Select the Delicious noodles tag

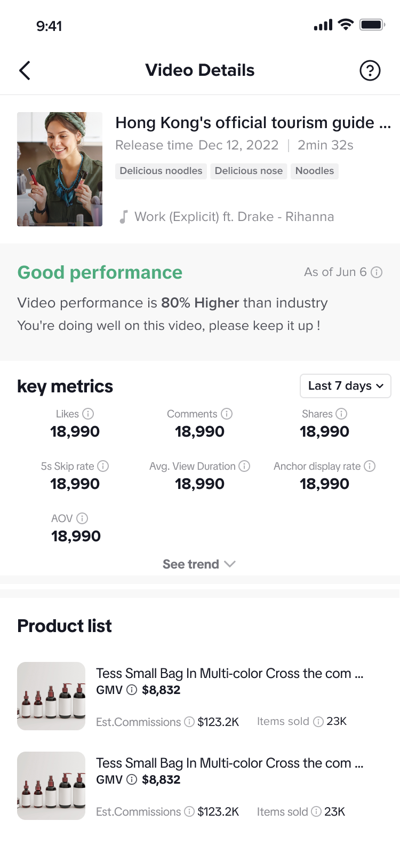point(161,171)
